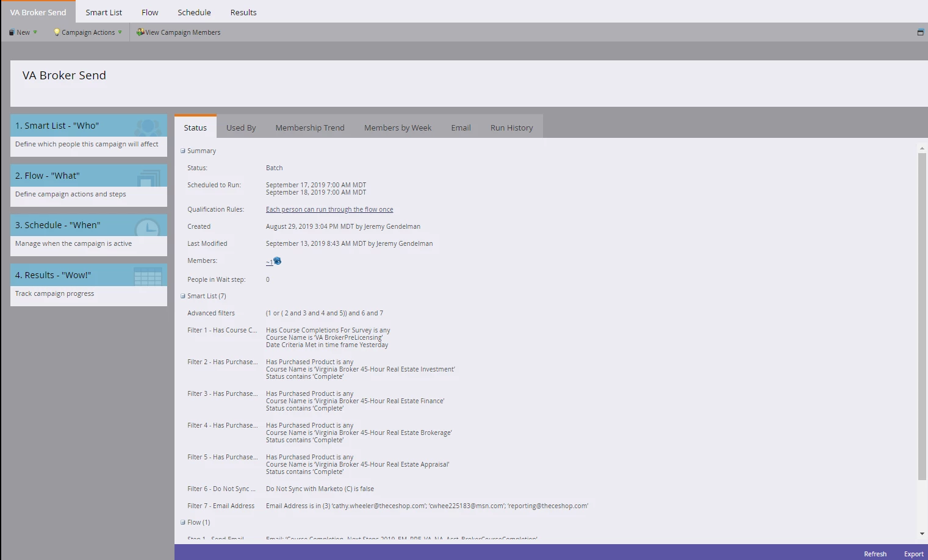Collapse the Flow (1) section
This screenshot has width=928, height=560.
pyautogui.click(x=182, y=522)
